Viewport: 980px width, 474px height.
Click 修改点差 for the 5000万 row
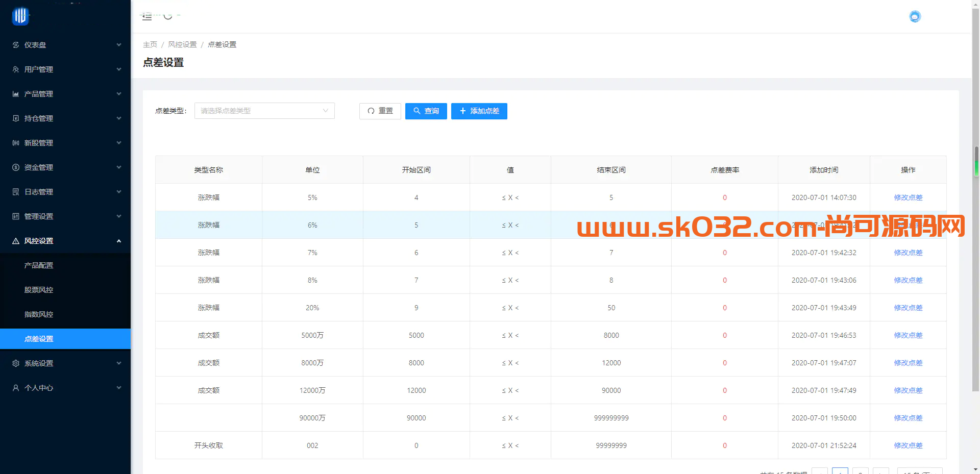coord(908,335)
